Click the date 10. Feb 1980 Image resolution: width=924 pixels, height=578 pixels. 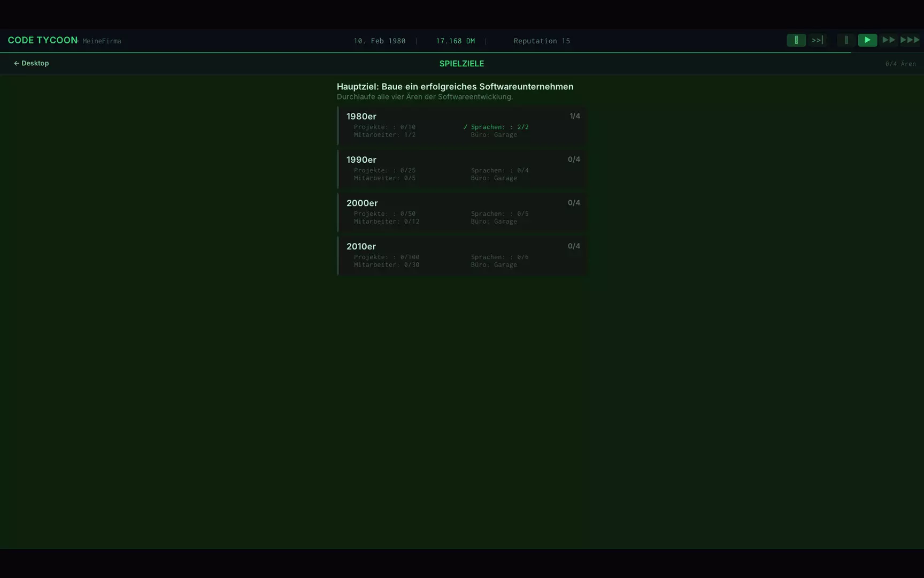[380, 41]
